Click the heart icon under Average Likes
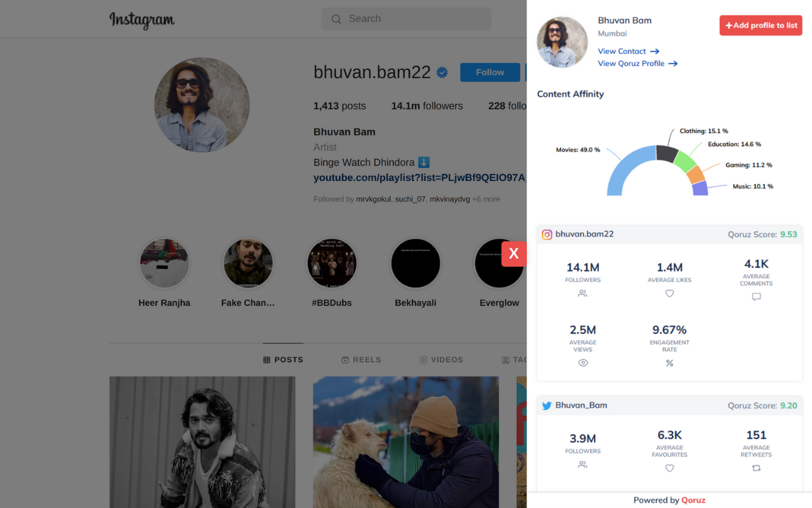 coord(669,293)
